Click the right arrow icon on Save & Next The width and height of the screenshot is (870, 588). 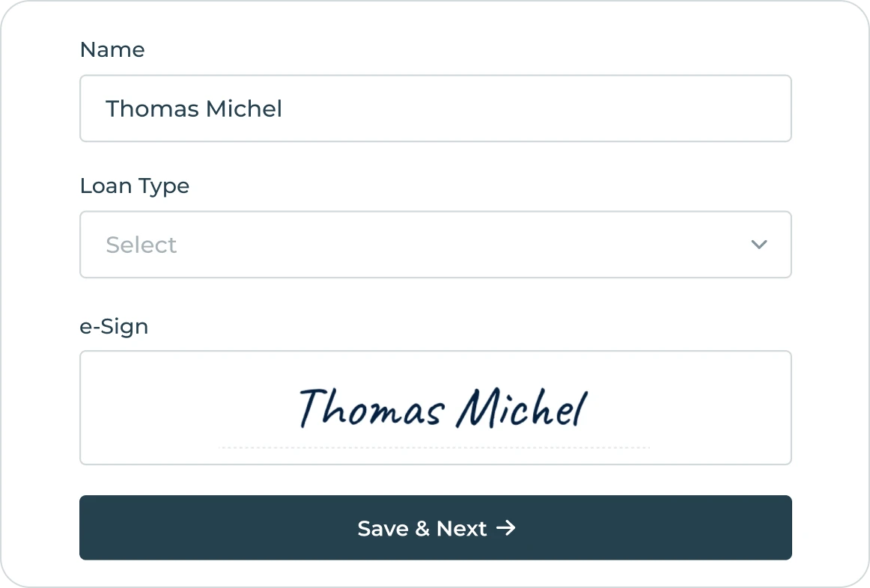tap(507, 528)
